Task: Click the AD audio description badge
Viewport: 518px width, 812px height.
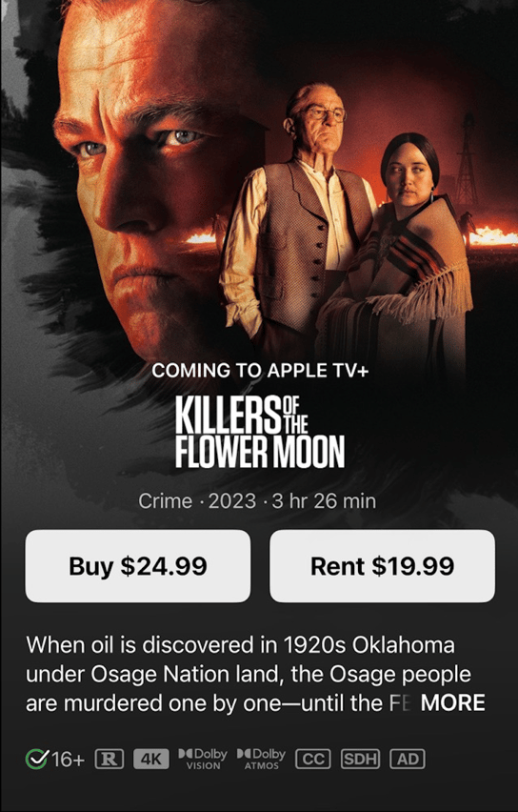Action: 408,760
